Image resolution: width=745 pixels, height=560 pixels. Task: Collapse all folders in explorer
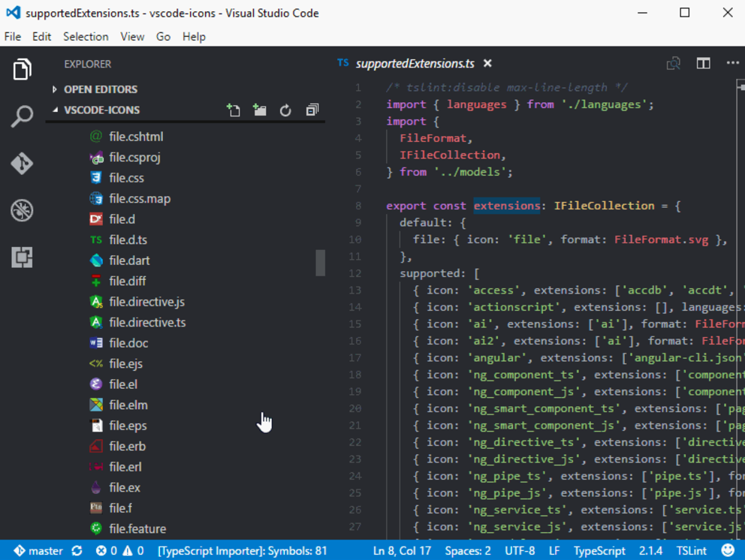[312, 110]
